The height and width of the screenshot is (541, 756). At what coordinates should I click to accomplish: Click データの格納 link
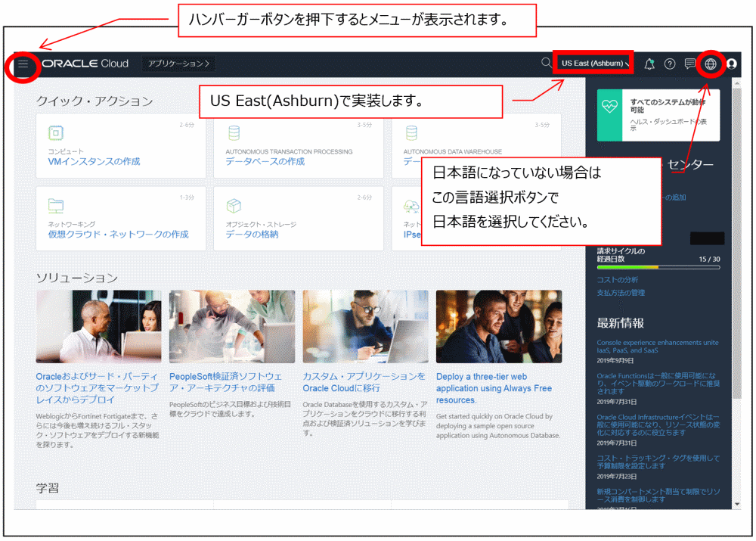point(253,235)
